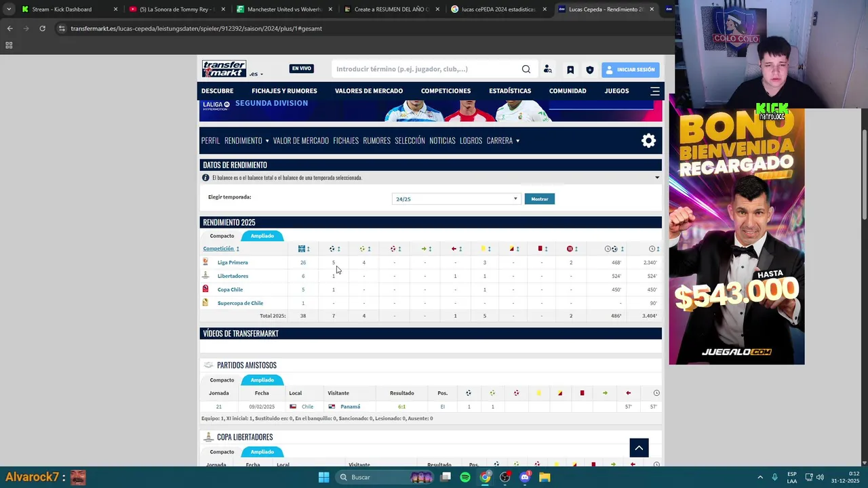Select Ampliado tab under Copa Libertadores
Viewport: 868px width, 488px height.
262,452
